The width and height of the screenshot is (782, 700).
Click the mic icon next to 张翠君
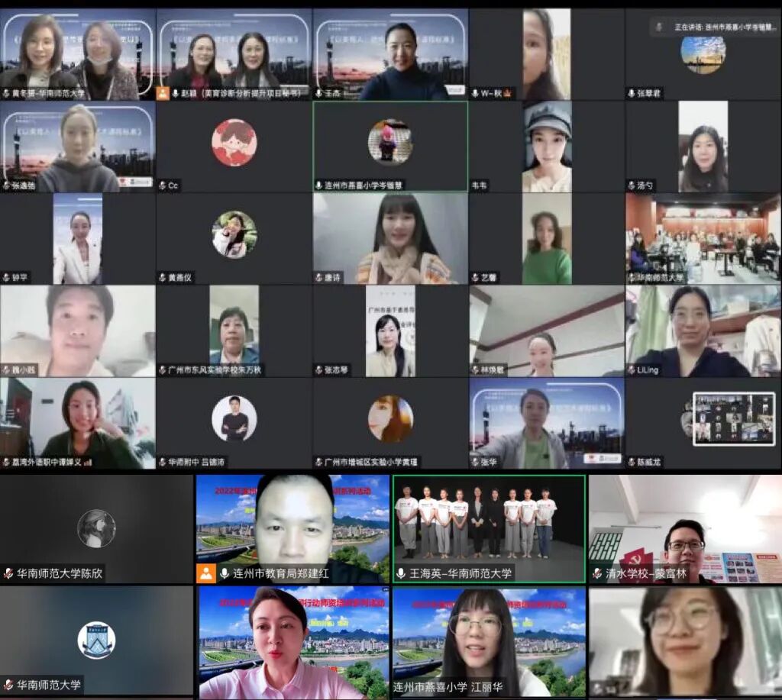pyautogui.click(x=632, y=92)
